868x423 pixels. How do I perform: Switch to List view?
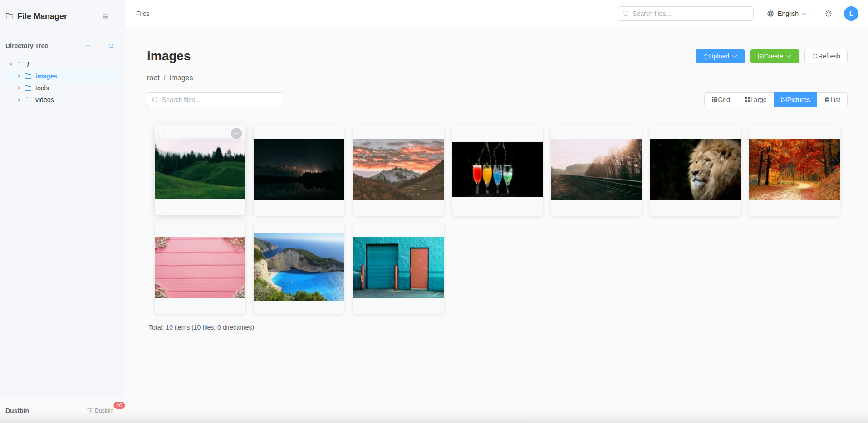point(832,100)
